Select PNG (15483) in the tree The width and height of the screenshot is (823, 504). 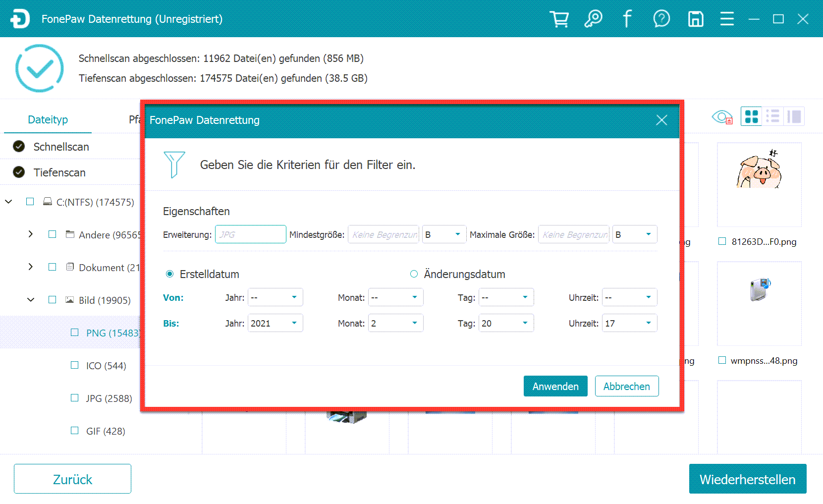(x=113, y=333)
